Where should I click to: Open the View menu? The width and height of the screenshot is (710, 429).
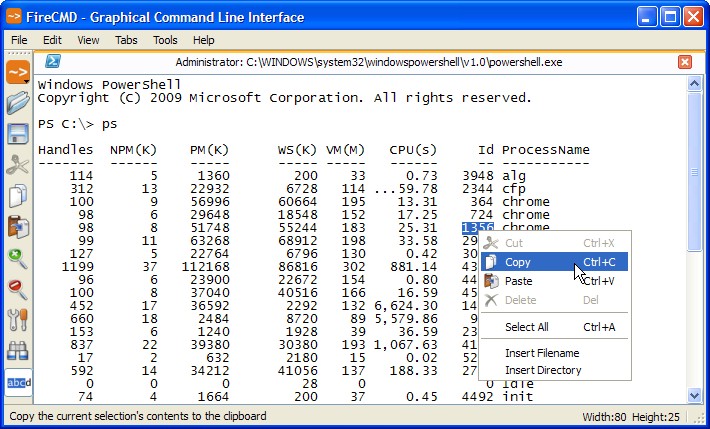[x=88, y=40]
